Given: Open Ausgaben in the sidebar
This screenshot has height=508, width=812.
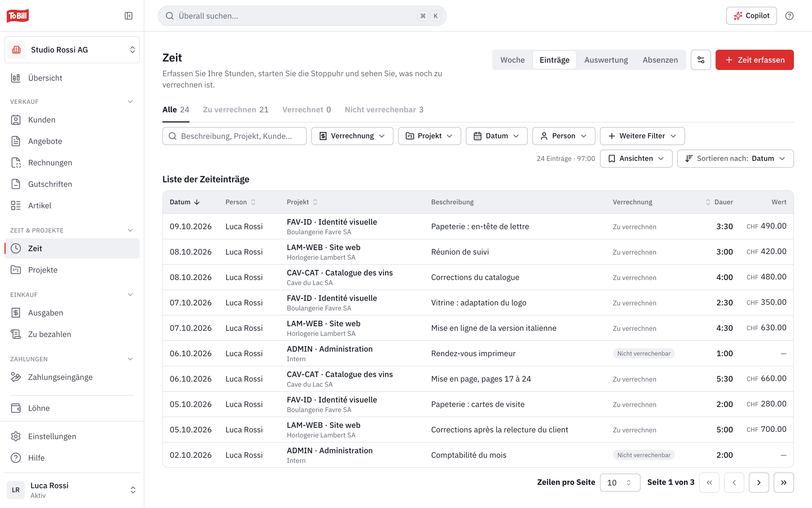Looking at the screenshot, I should tap(72, 313).
